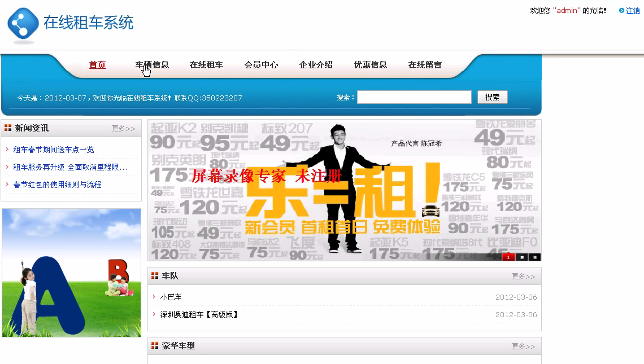Click 更多>> in the 豪华车型 section

(x=523, y=347)
